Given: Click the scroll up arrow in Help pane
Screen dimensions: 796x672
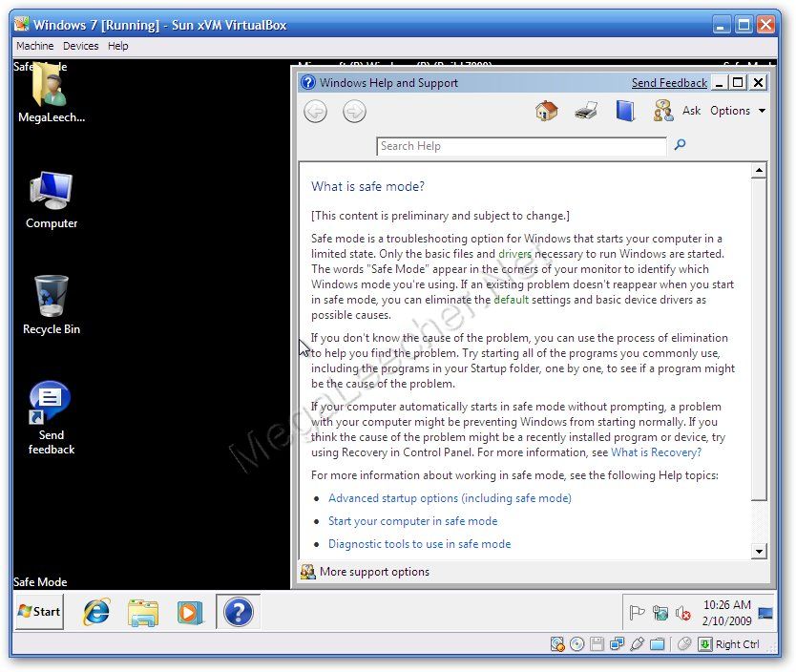Looking at the screenshot, I should pos(759,170).
